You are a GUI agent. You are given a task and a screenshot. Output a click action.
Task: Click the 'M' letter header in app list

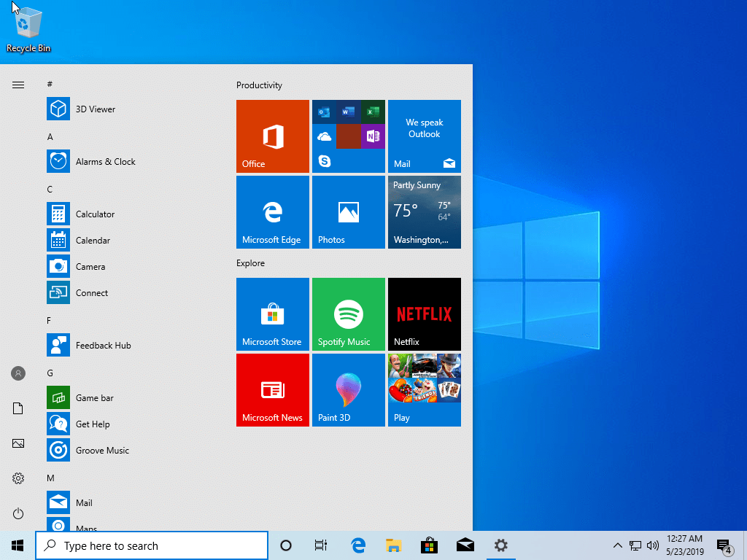[x=50, y=478]
